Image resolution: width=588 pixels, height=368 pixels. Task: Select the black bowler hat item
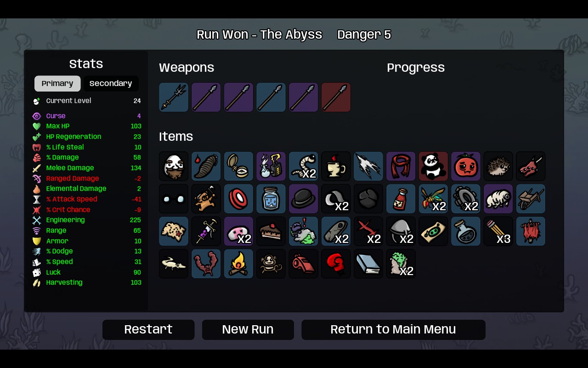303,199
